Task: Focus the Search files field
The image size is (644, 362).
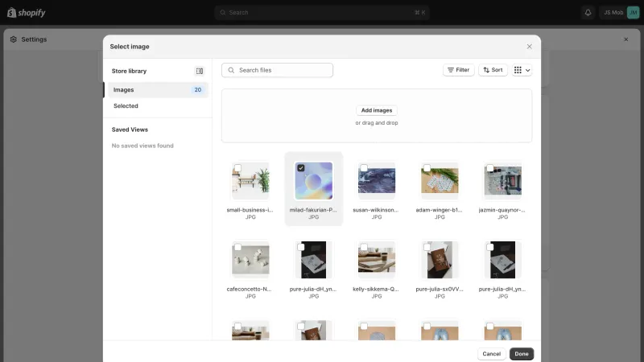Action: coord(277,70)
